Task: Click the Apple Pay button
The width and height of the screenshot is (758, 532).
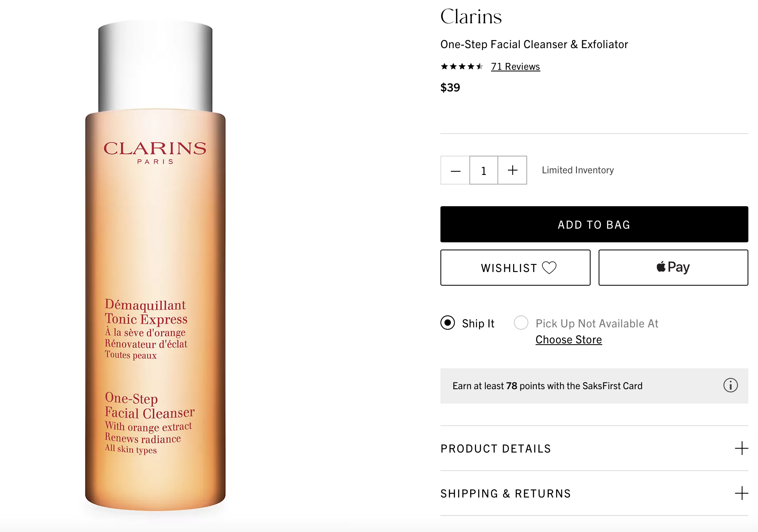Action: [673, 268]
